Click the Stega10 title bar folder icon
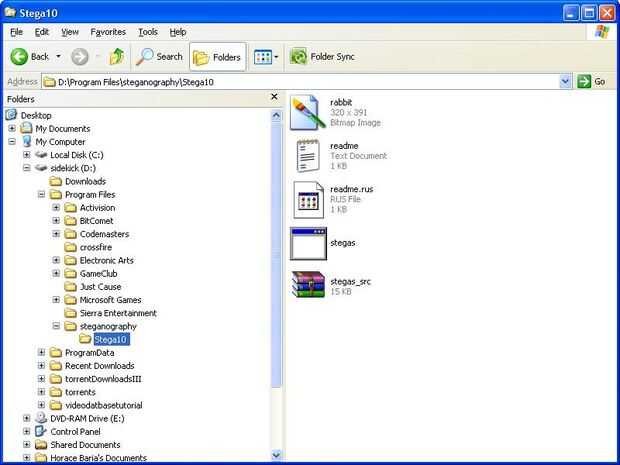The width and height of the screenshot is (620, 465). coord(10,13)
